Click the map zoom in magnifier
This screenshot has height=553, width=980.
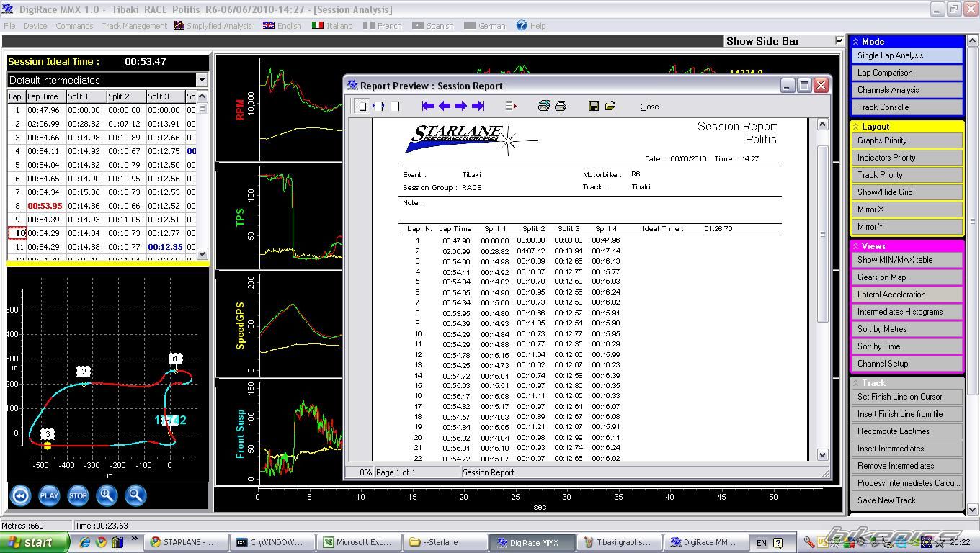(107, 495)
